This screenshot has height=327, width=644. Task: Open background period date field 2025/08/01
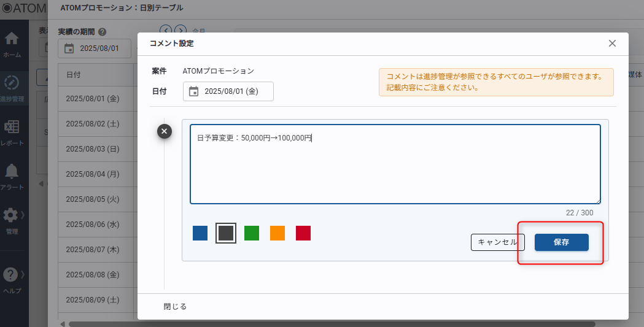[x=95, y=48]
